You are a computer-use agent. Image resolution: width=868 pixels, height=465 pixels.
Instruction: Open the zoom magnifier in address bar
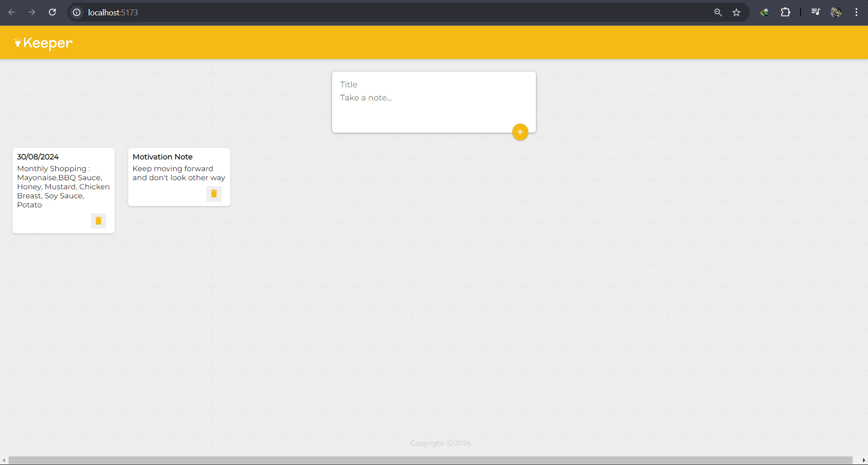(718, 12)
